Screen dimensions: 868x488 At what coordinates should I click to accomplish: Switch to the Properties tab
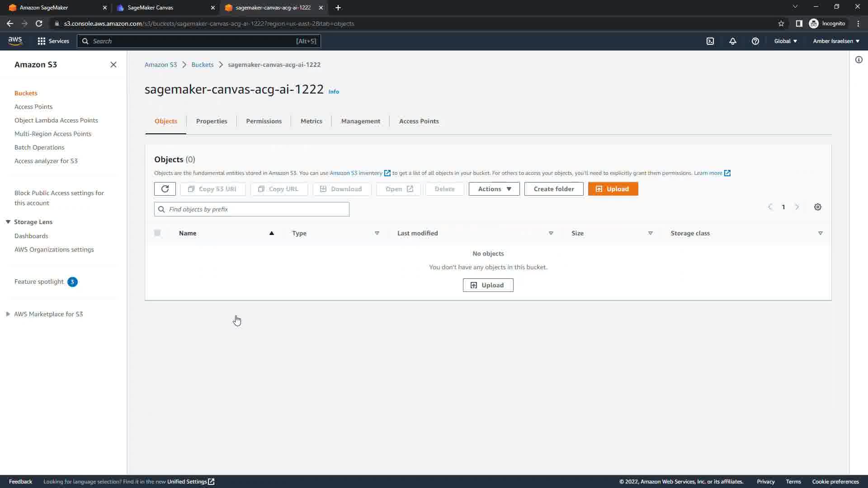coord(212,121)
